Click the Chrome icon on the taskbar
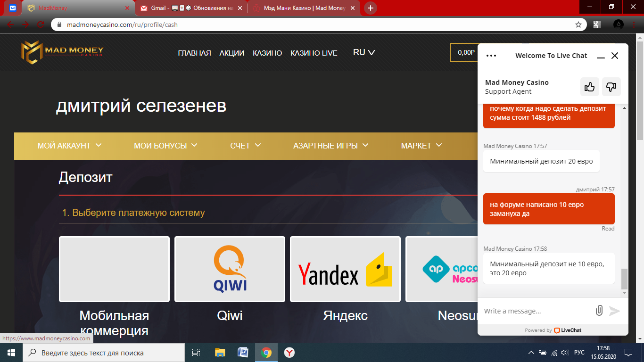 point(266,353)
